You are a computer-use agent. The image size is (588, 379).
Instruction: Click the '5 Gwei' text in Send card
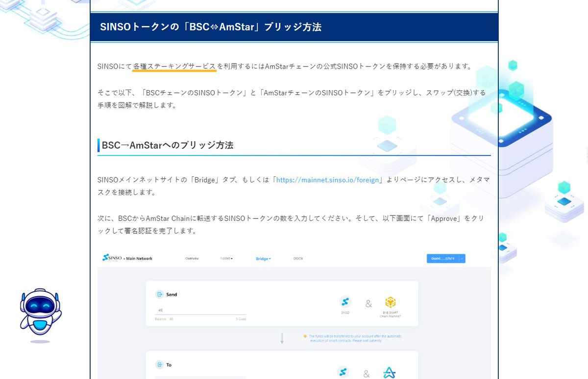point(240,319)
